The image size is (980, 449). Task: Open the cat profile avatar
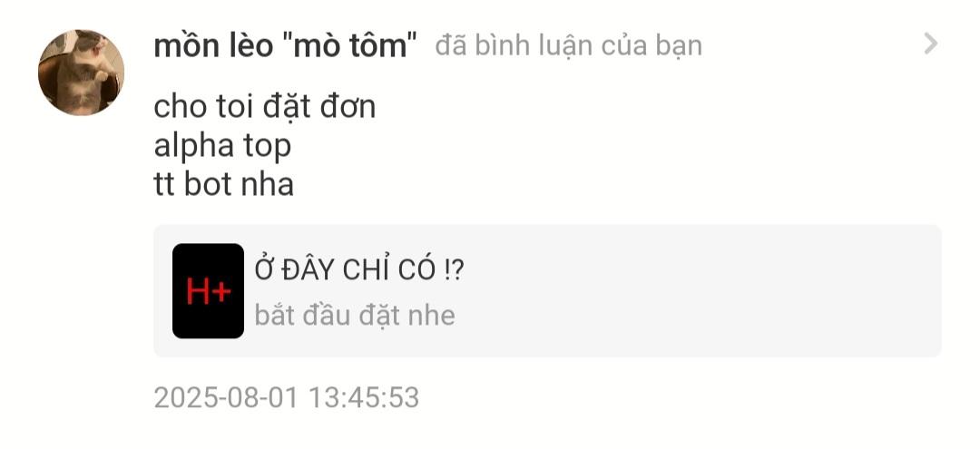click(81, 73)
